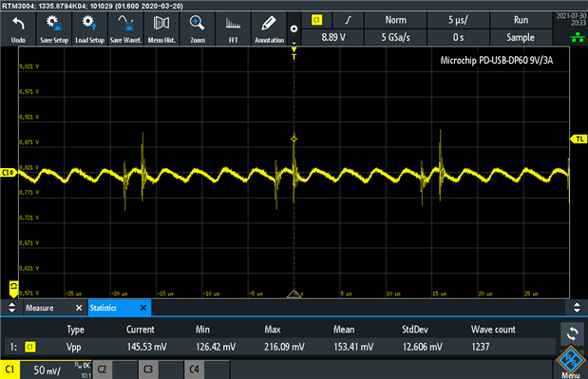Reset statistics with refresh button

tap(572, 333)
